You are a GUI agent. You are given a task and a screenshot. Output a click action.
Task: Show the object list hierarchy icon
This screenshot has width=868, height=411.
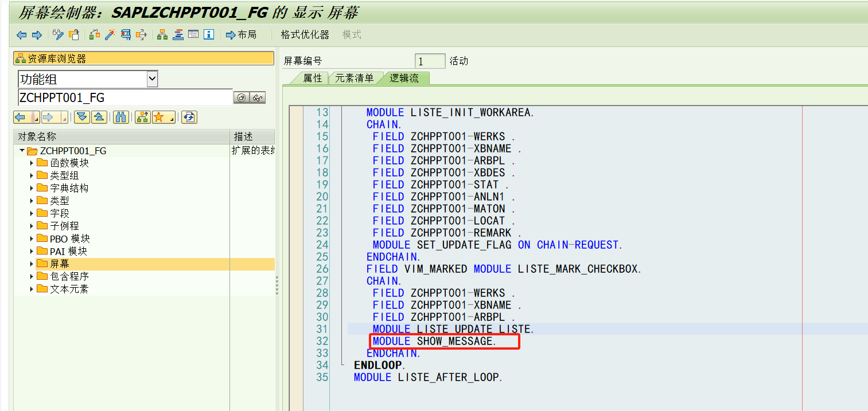click(x=163, y=35)
